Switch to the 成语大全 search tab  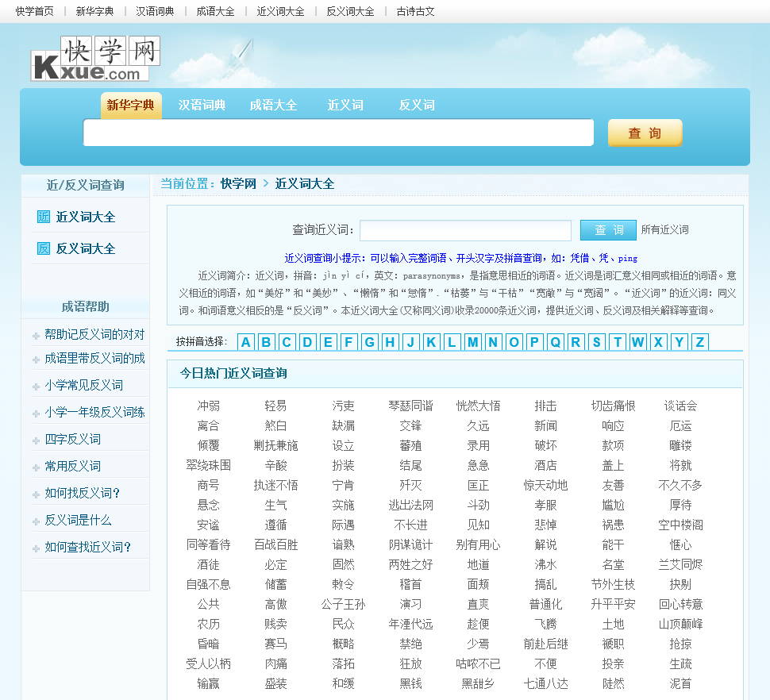[x=273, y=106]
